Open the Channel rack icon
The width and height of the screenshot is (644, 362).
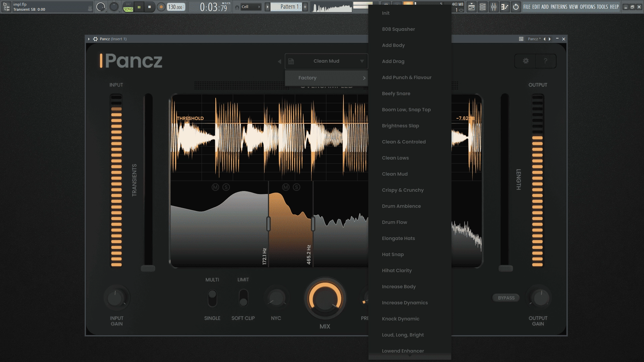click(482, 7)
